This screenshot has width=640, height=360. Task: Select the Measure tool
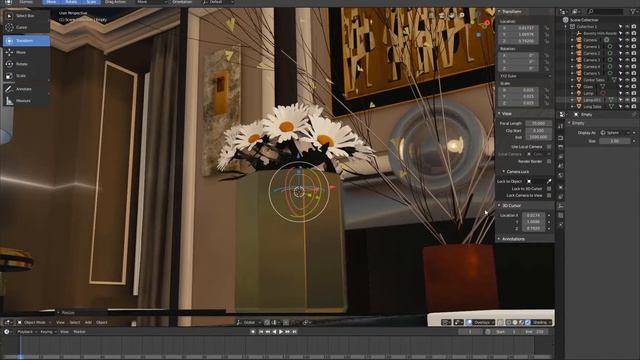[x=26, y=101]
